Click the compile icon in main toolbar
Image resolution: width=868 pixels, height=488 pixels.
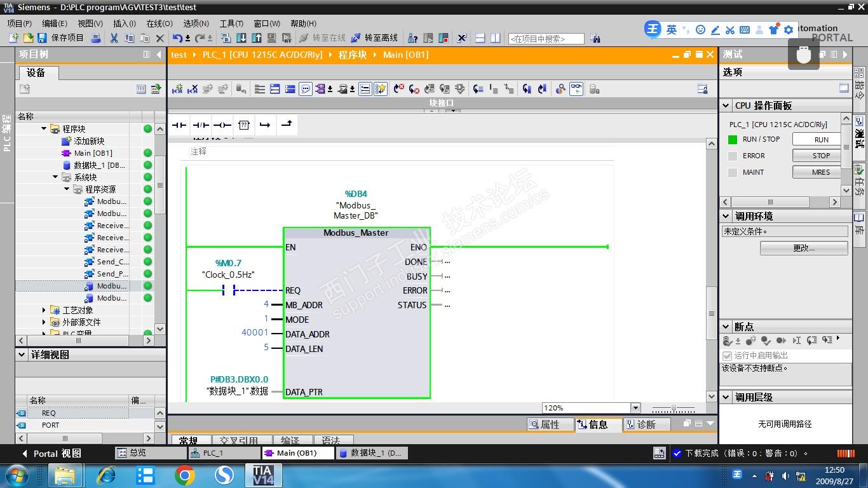tap(226, 38)
